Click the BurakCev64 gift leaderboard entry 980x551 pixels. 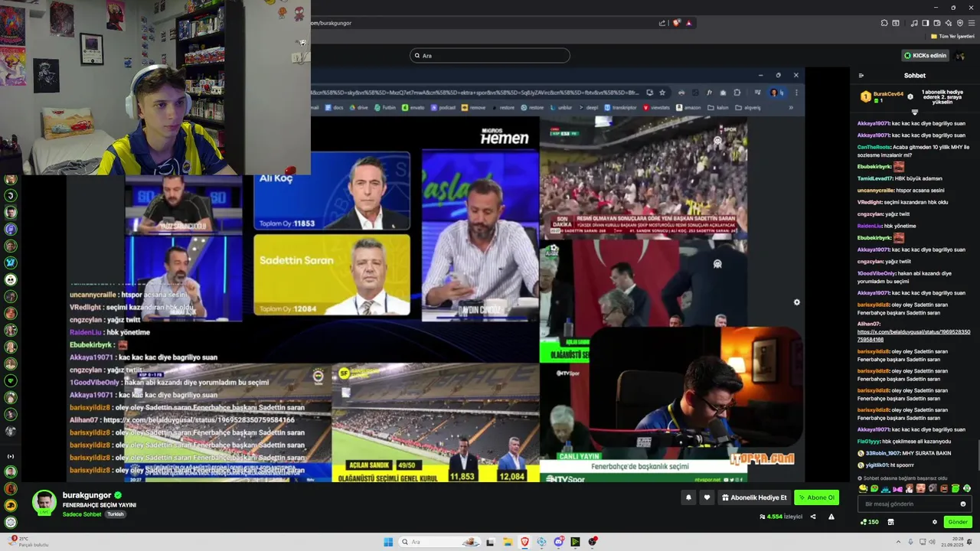[881, 96]
